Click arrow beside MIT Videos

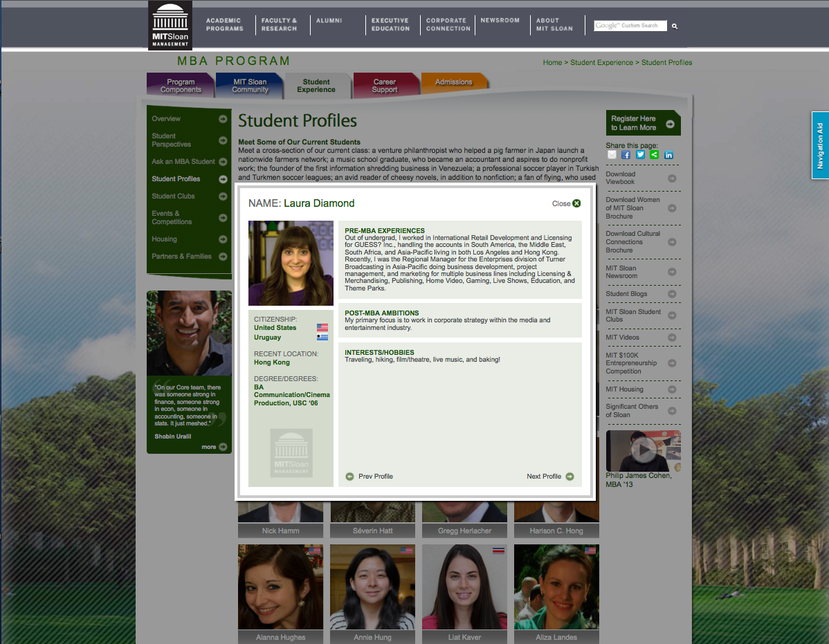tap(672, 337)
